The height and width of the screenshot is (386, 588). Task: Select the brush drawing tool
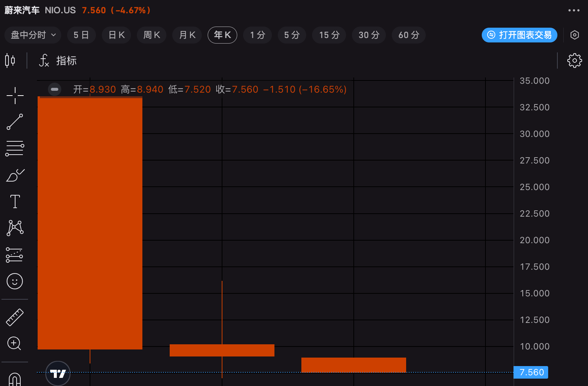click(x=15, y=175)
